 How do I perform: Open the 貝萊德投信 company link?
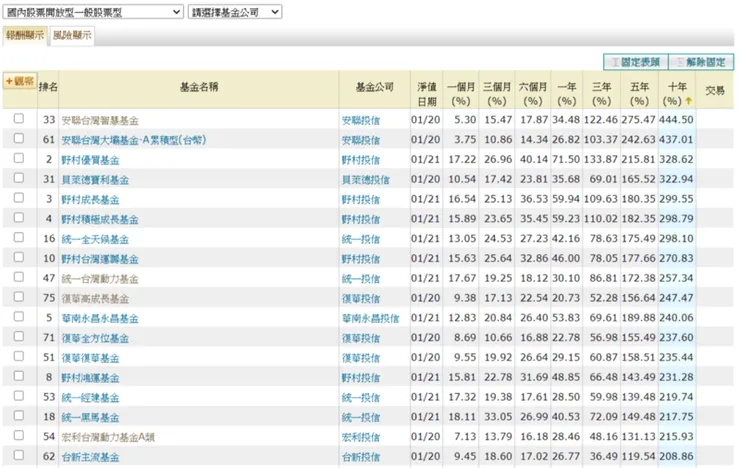(365, 180)
